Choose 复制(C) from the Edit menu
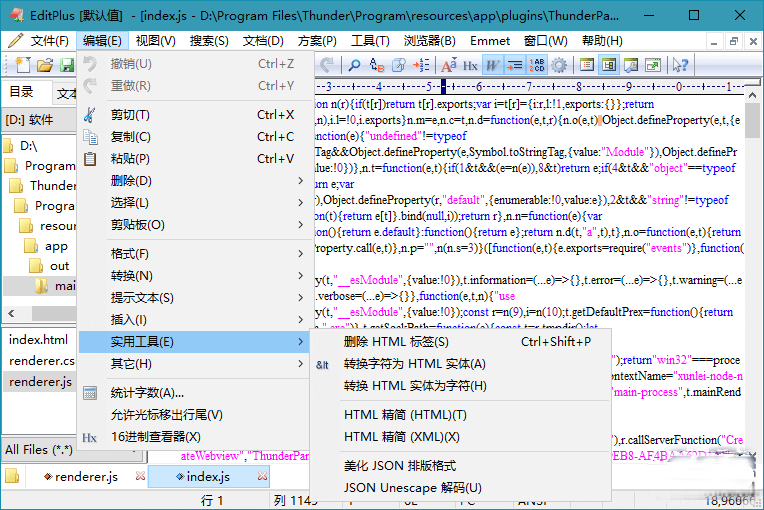Screen dimensions: 764x510 click(193, 137)
